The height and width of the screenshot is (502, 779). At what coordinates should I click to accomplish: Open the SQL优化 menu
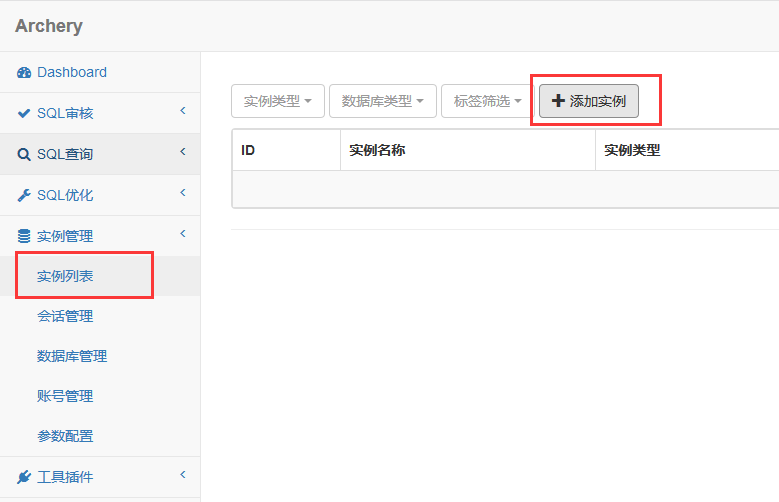tap(100, 195)
